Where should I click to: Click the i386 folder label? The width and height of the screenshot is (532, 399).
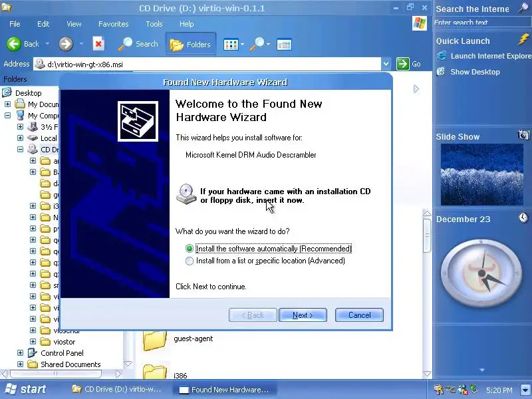pyautogui.click(x=180, y=376)
